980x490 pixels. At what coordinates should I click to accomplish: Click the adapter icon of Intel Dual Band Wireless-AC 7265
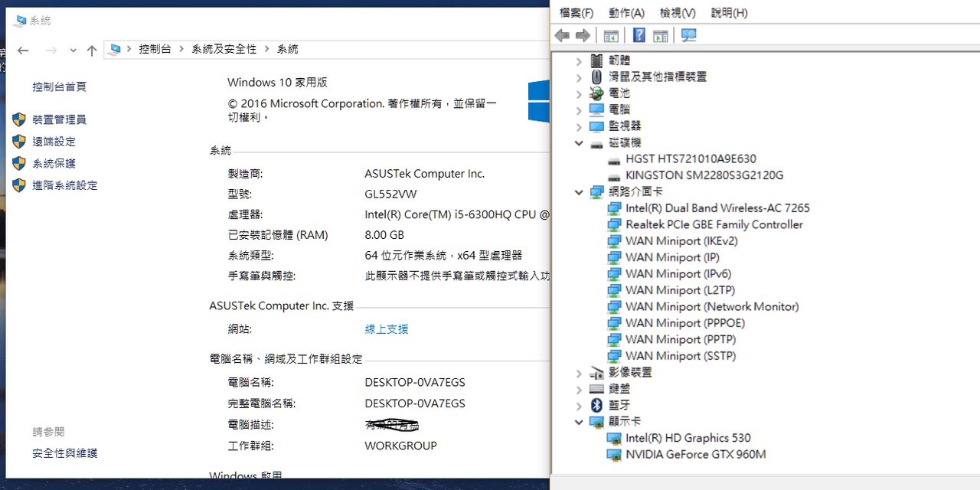pyautogui.click(x=614, y=208)
